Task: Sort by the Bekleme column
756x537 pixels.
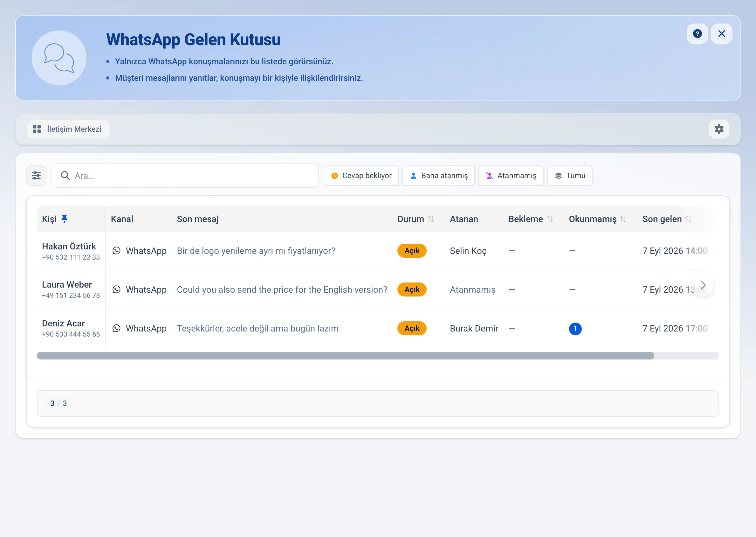Action: (x=549, y=219)
